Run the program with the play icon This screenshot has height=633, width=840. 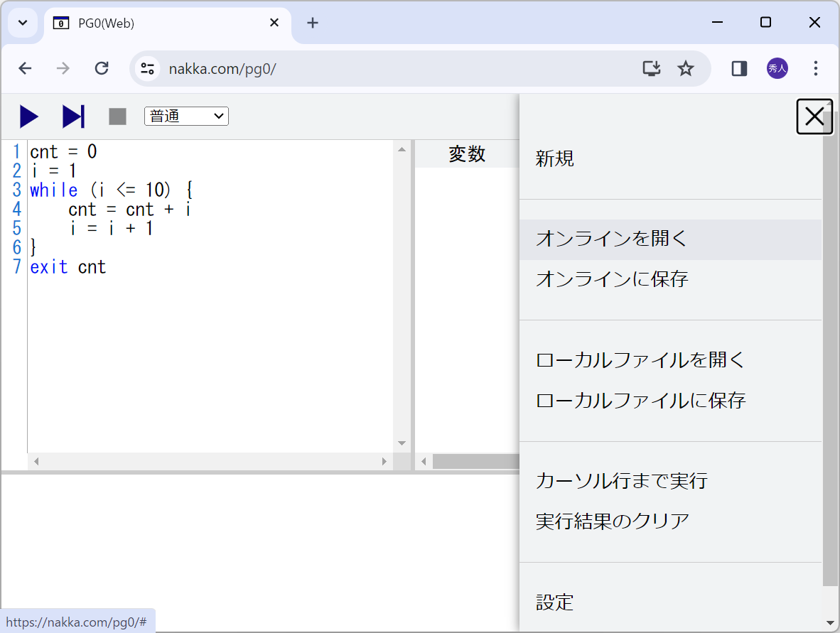pos(30,117)
